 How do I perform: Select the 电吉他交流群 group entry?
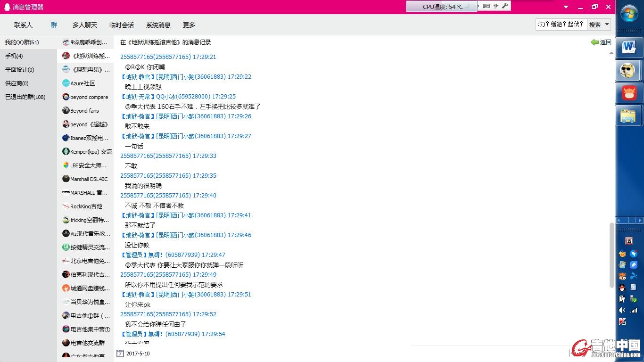85,343
